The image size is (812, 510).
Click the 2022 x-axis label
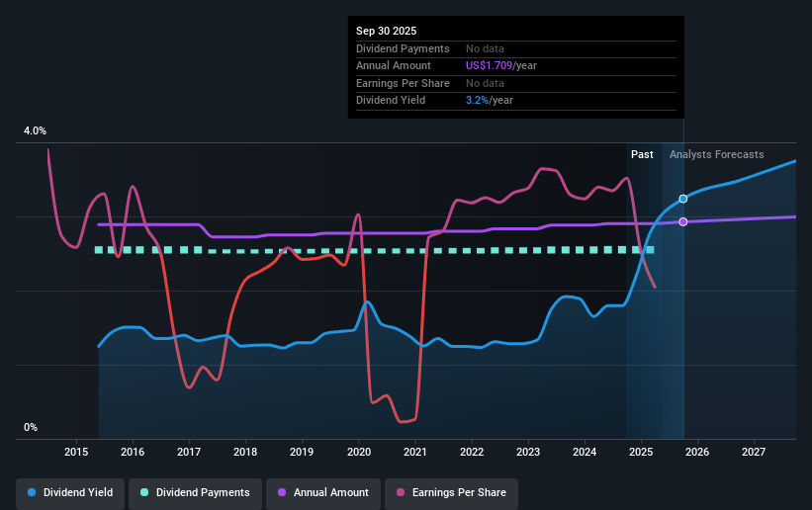(472, 452)
